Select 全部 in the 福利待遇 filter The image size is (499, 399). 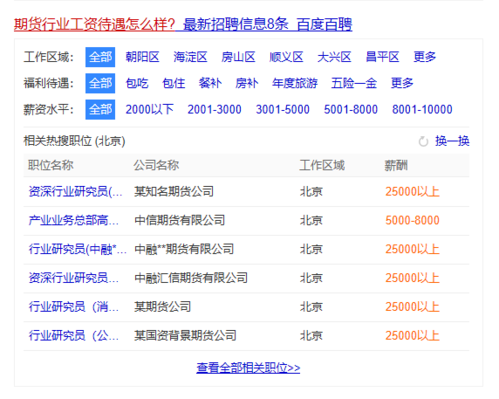(100, 83)
